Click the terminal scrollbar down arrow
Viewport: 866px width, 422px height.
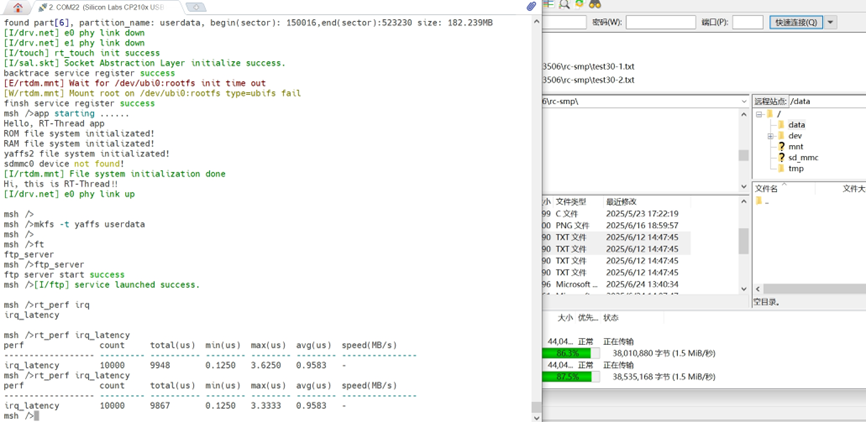[x=535, y=417]
